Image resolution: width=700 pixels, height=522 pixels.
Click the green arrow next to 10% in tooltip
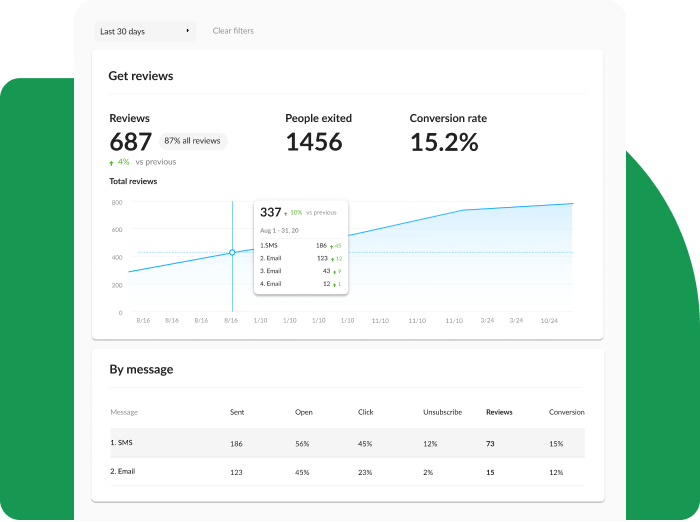pyautogui.click(x=287, y=213)
